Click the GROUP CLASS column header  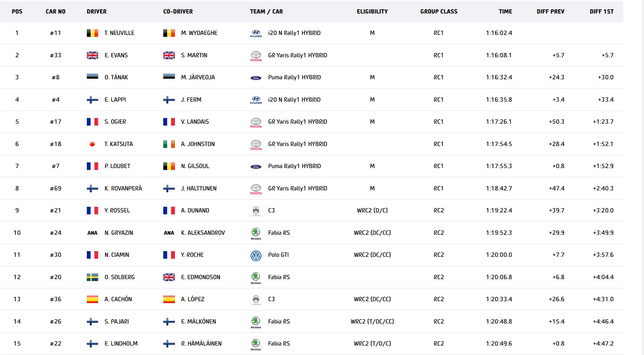pyautogui.click(x=439, y=12)
